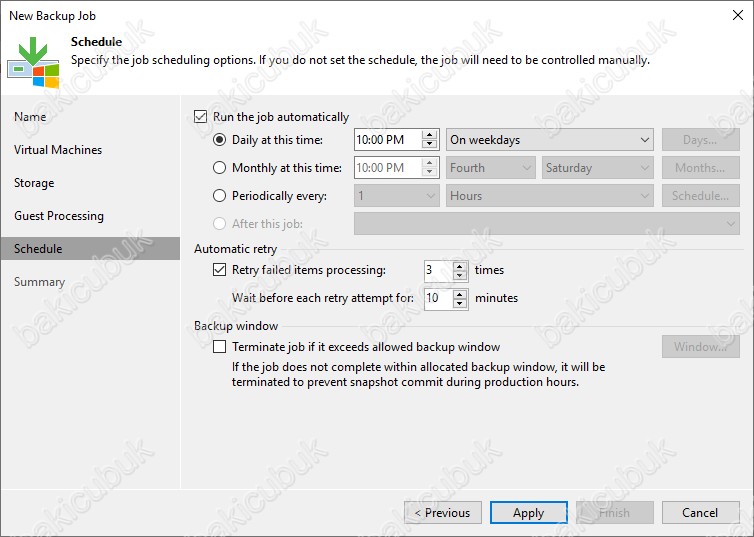This screenshot has width=754, height=537.
Task: Click the Cancel button
Action: tap(701, 512)
